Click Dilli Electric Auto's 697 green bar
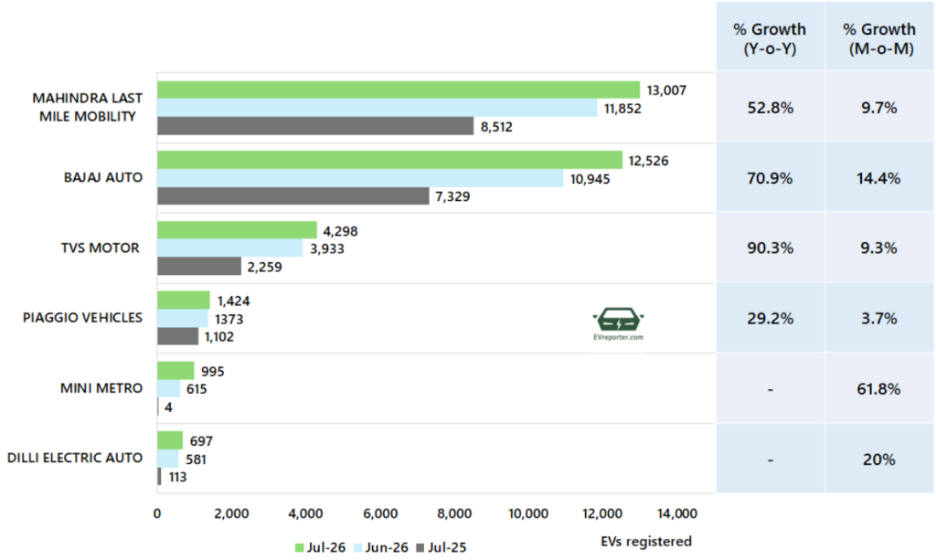 170,440
